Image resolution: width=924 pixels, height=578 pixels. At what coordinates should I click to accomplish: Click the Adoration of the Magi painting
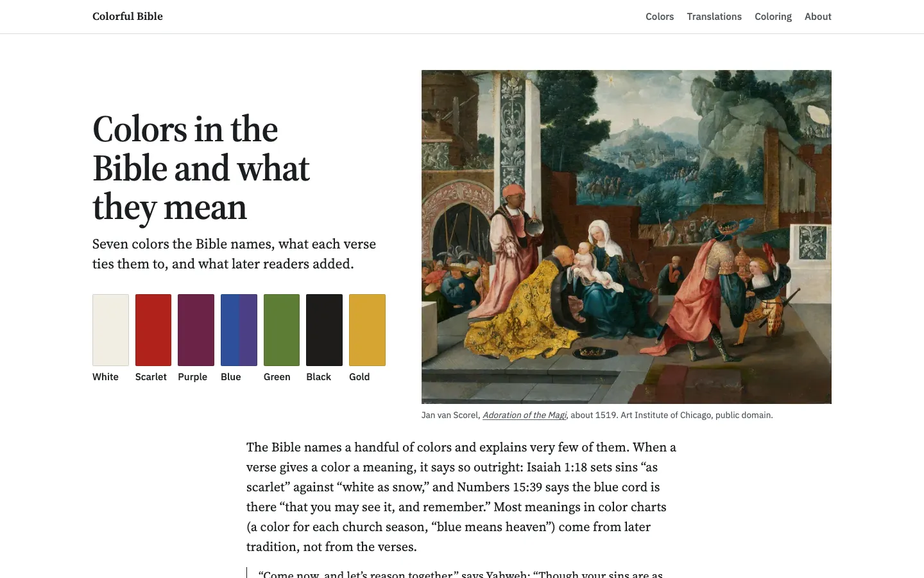click(626, 237)
